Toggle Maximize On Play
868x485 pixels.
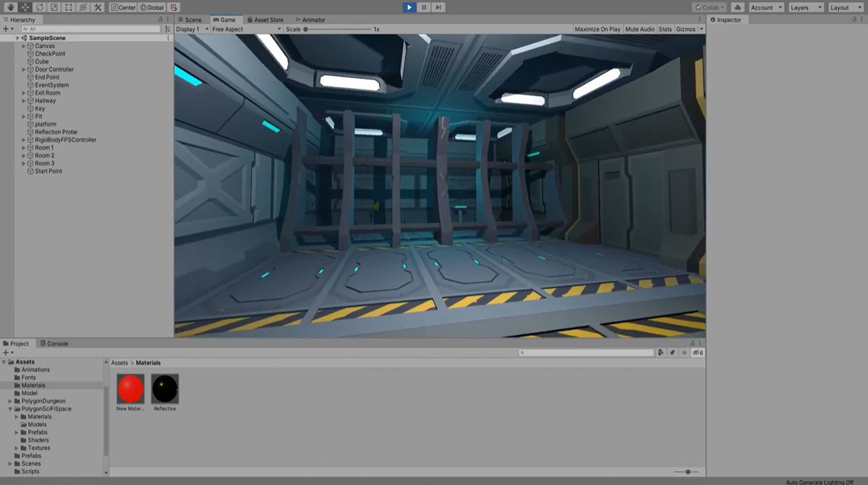click(x=597, y=29)
